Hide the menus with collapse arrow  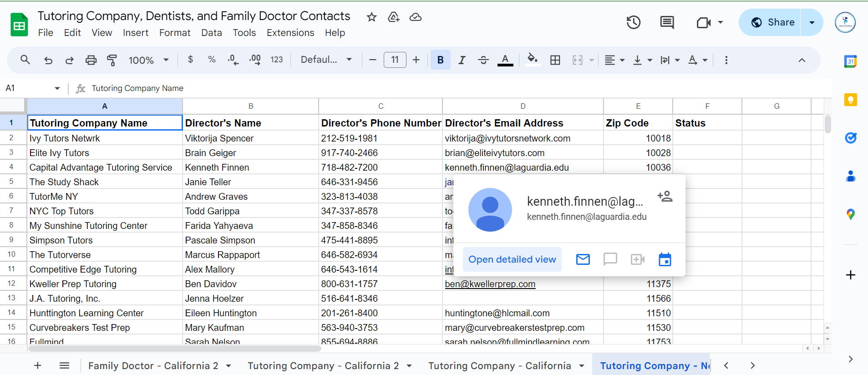pyautogui.click(x=802, y=60)
